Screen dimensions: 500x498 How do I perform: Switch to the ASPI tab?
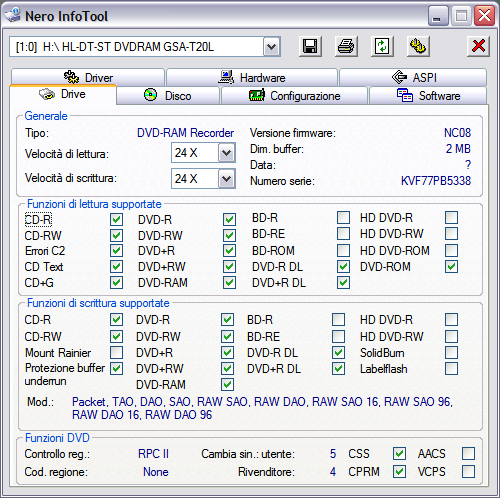pos(413,77)
